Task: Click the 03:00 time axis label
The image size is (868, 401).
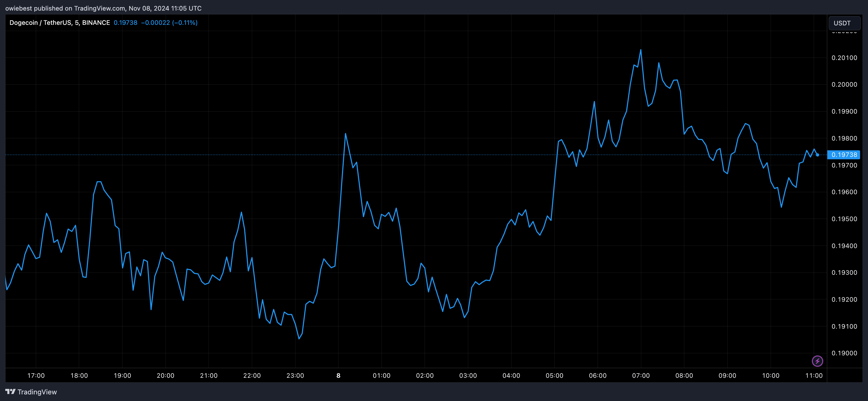Action: click(468, 375)
